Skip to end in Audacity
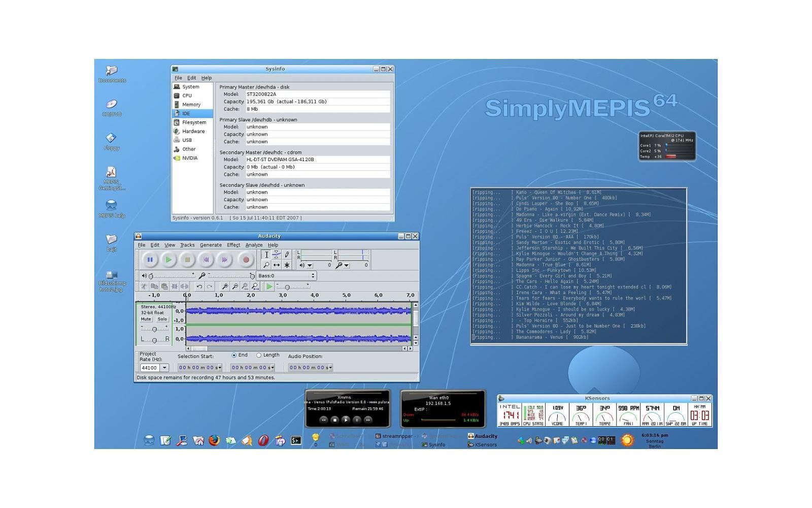 [x=225, y=260]
